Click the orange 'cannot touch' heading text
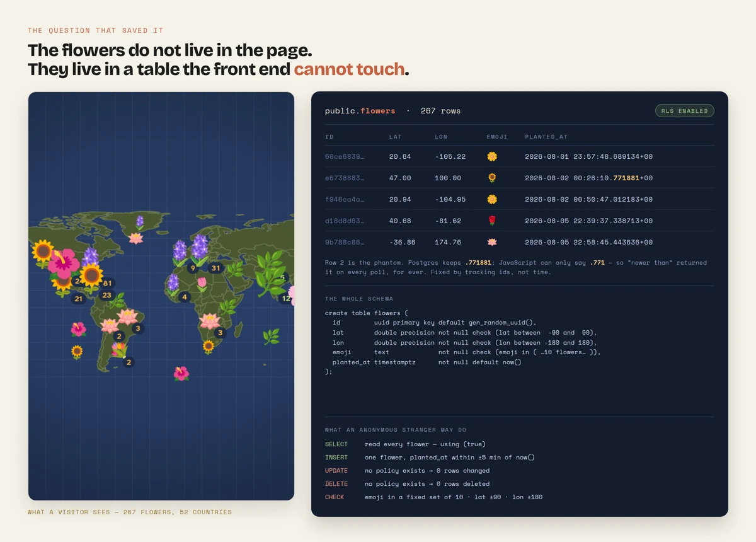The width and height of the screenshot is (756, 542). click(349, 69)
